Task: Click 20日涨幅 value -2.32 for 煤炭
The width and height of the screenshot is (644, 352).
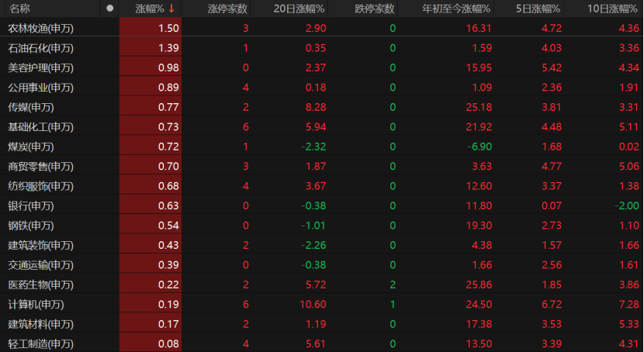Action: pos(313,147)
